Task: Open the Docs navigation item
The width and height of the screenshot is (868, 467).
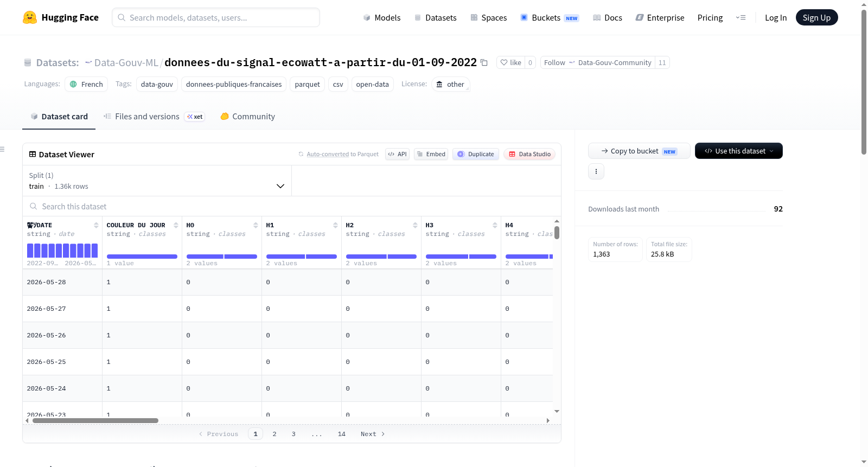Action: (608, 17)
